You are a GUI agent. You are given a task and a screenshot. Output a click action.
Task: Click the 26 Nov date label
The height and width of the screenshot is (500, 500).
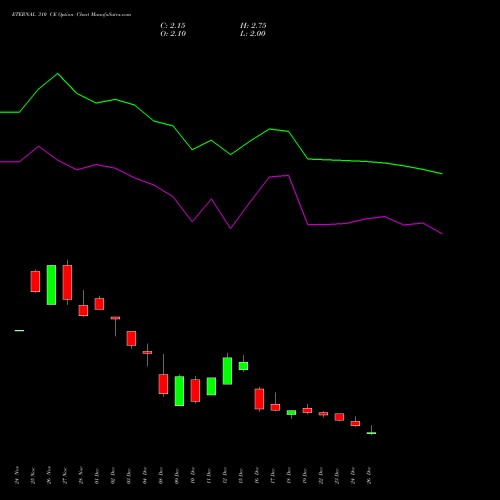pyautogui.click(x=49, y=476)
